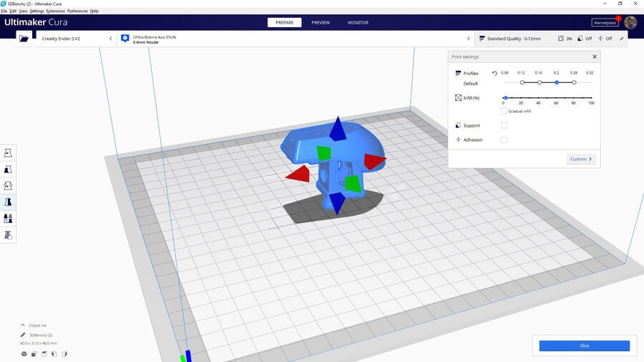Image resolution: width=644 pixels, height=362 pixels.
Task: Close the Print settings panel
Action: click(595, 57)
